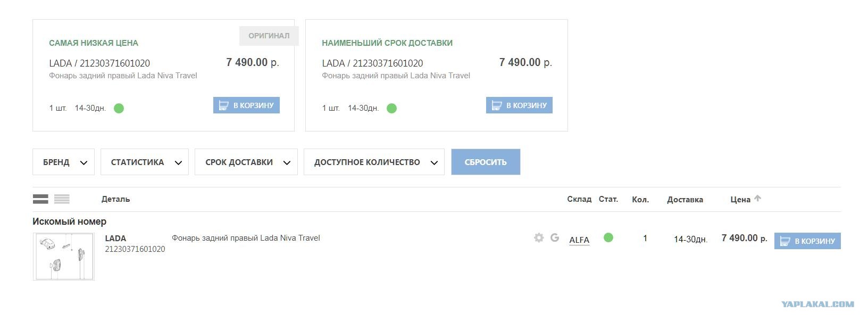Click the gear icon in LADA row

[539, 237]
